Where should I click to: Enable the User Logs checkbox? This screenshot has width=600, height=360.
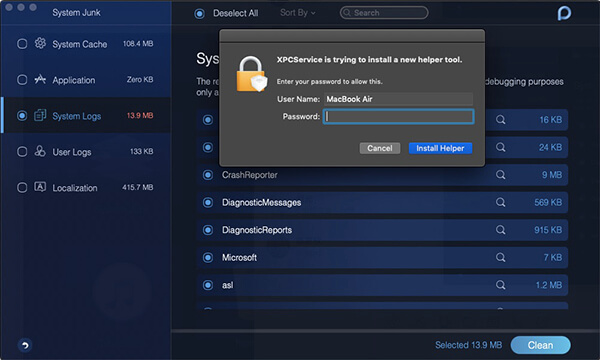click(x=22, y=151)
